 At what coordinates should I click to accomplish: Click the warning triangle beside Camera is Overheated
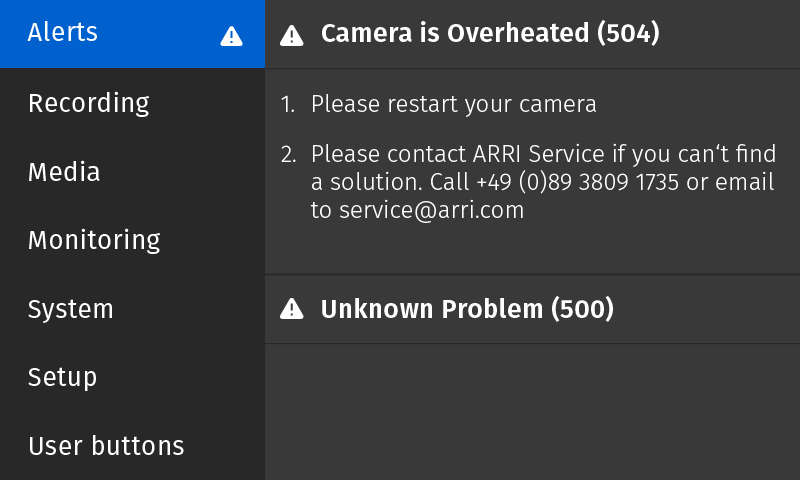[291, 35]
